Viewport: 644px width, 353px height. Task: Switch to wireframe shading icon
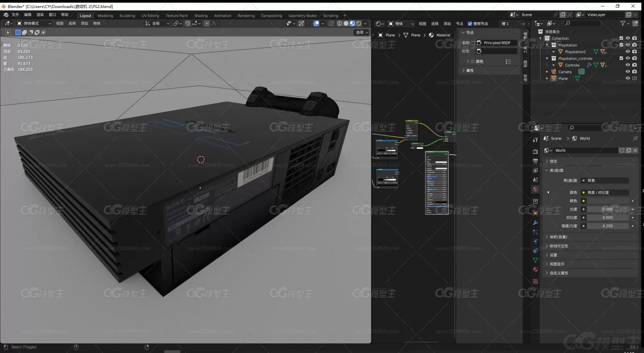pyautogui.click(x=340, y=23)
